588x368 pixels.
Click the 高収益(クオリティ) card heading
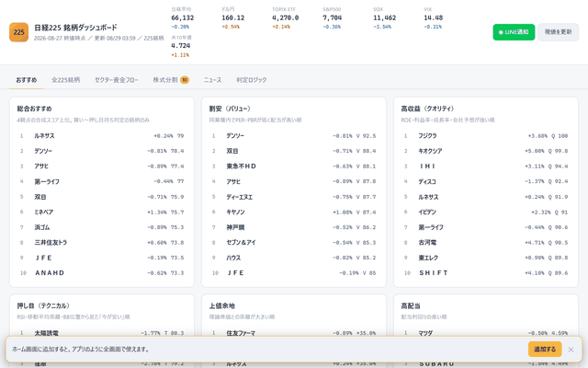pyautogui.click(x=427, y=109)
